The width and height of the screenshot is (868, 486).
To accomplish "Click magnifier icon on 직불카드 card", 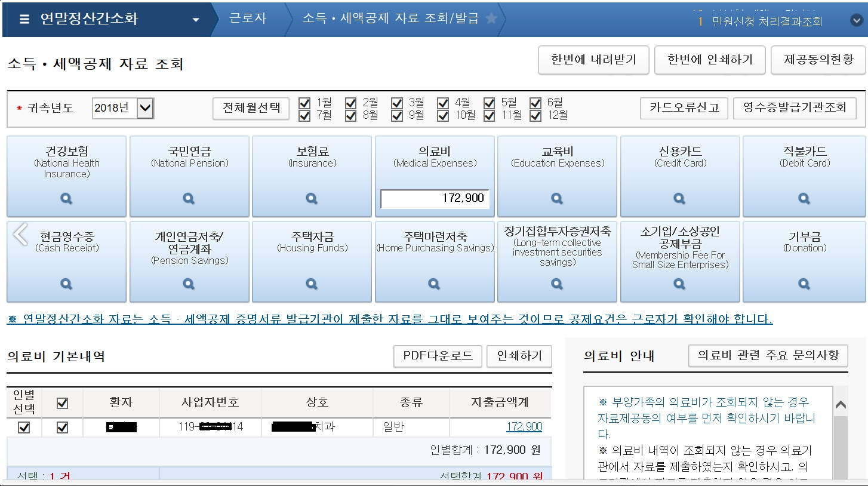I will pos(804,199).
